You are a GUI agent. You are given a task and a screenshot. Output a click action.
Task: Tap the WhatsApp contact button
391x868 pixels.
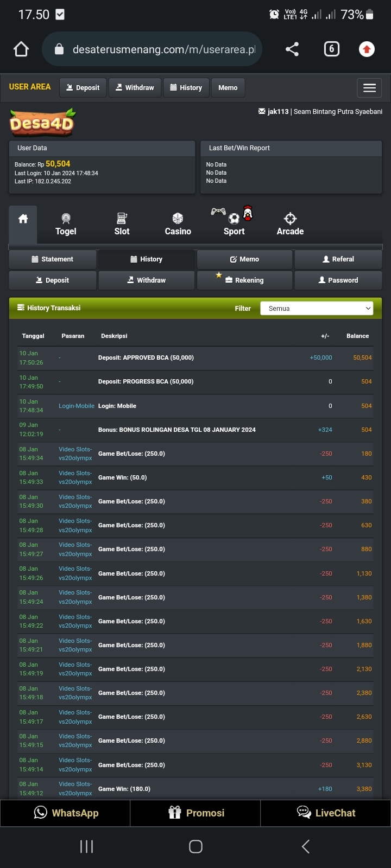pyautogui.click(x=66, y=813)
